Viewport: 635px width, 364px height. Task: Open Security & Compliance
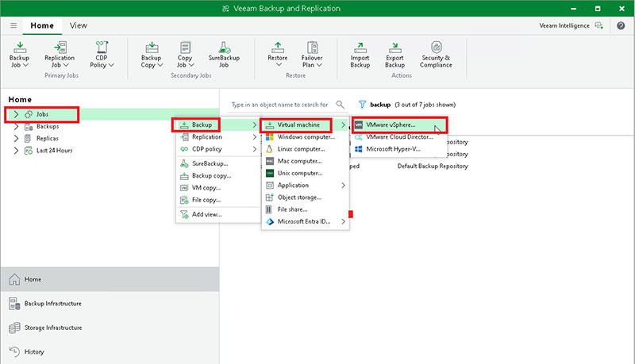tap(436, 55)
